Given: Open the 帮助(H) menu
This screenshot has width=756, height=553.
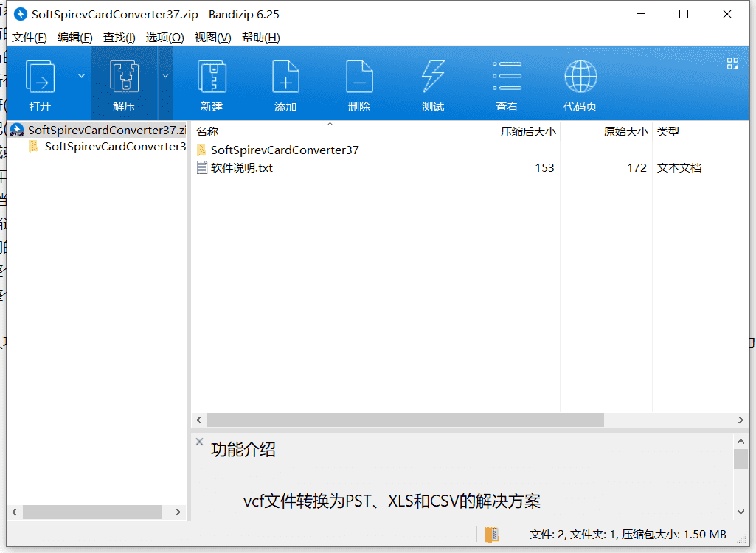Looking at the screenshot, I should pyautogui.click(x=261, y=37).
